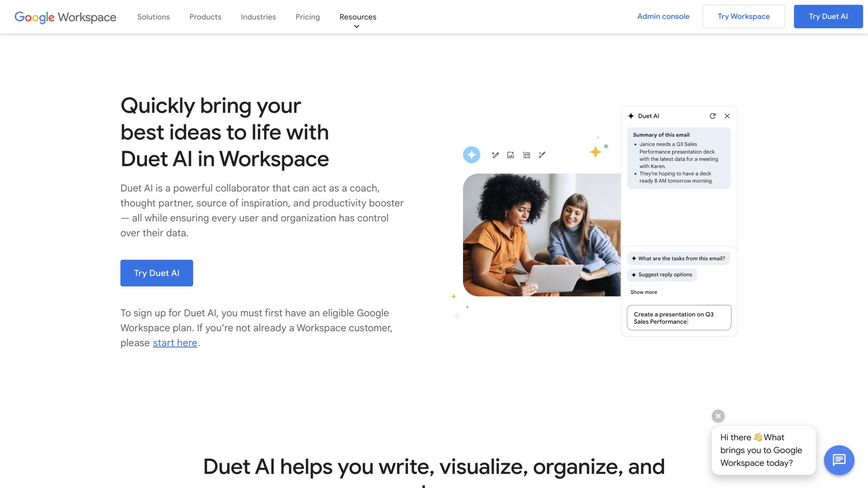
Task: Select the Industries menu item
Action: 258,17
